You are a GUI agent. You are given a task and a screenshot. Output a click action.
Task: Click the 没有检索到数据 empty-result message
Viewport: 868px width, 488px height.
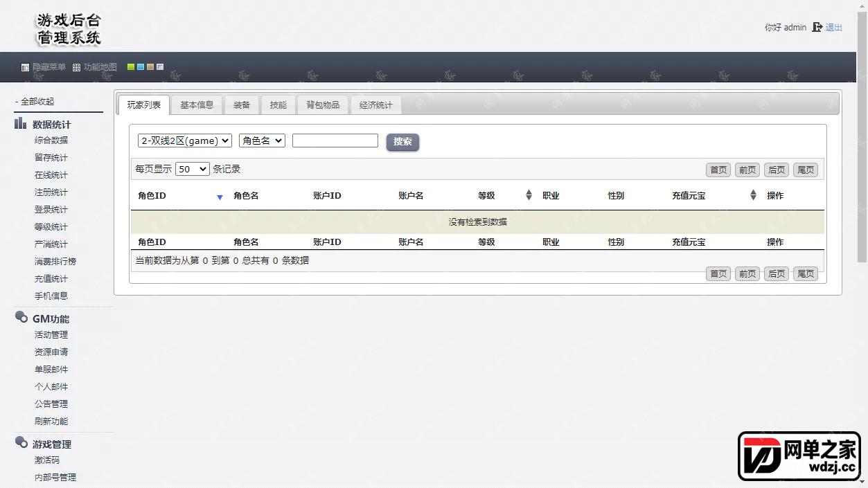tap(477, 222)
